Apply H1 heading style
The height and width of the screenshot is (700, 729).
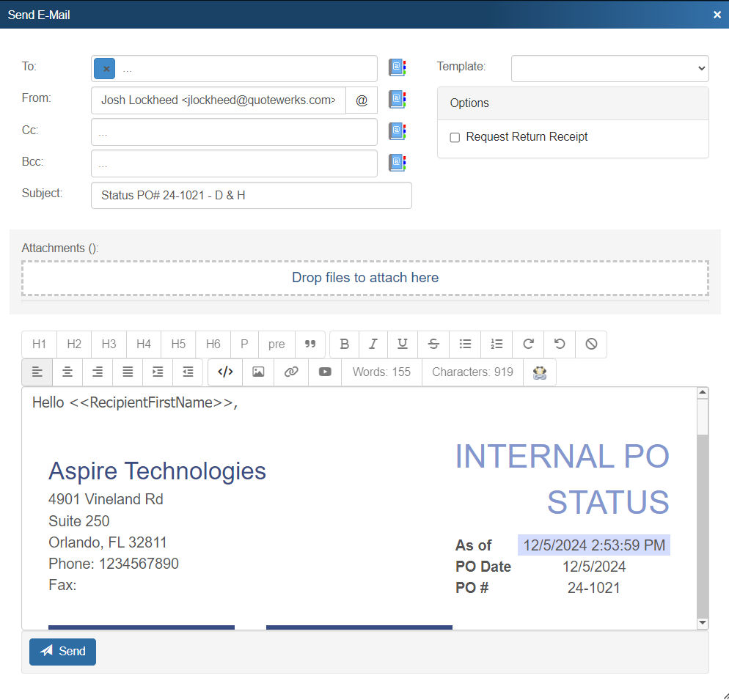point(40,344)
